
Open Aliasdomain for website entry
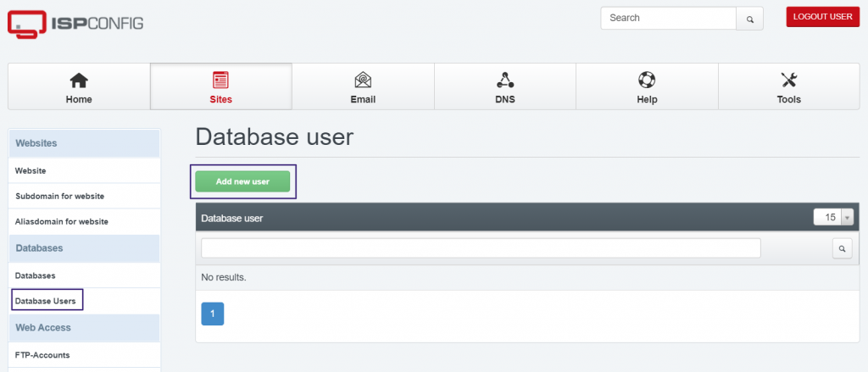pos(61,221)
